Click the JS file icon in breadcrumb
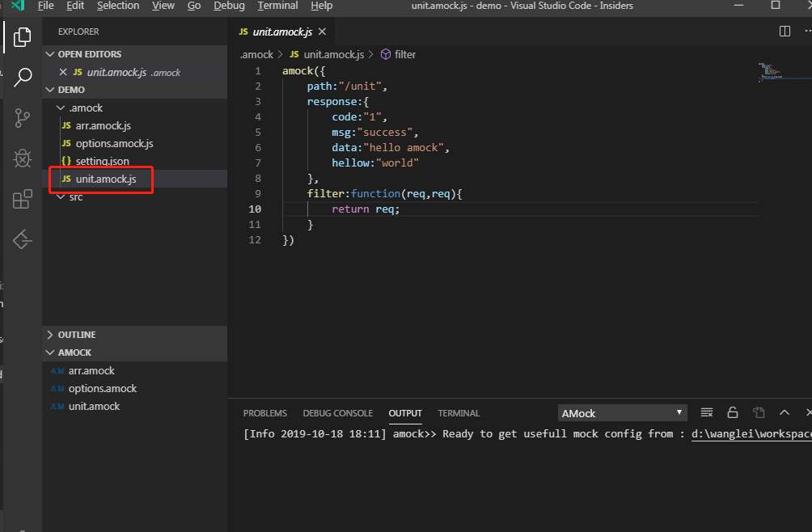The width and height of the screenshot is (812, 532). 294,54
